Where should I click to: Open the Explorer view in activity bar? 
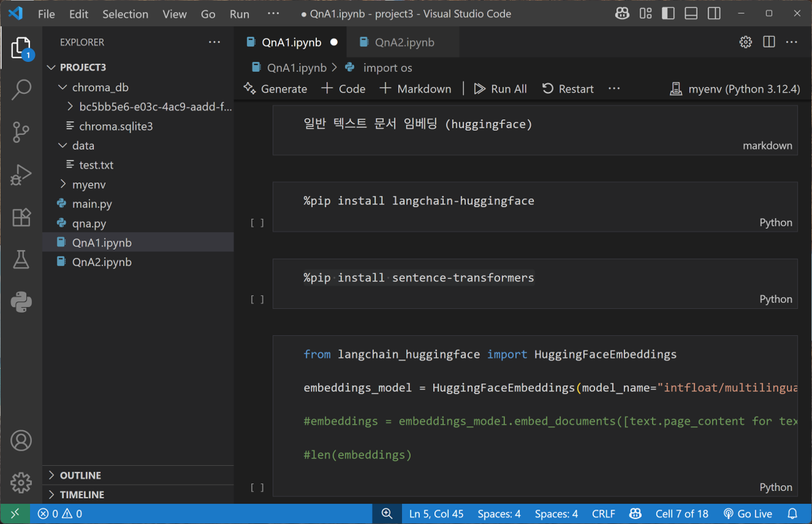[21, 48]
